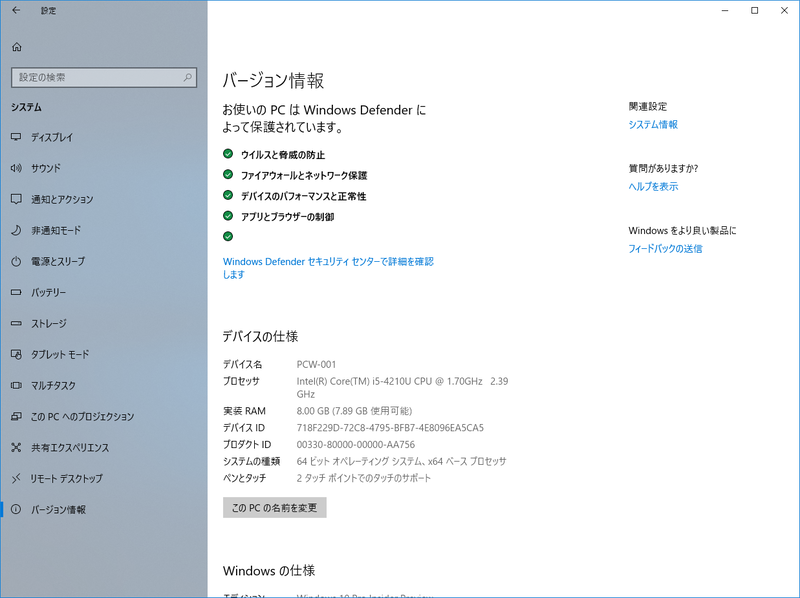Maximize the 設定 window
The width and height of the screenshot is (800, 598).
755,10
